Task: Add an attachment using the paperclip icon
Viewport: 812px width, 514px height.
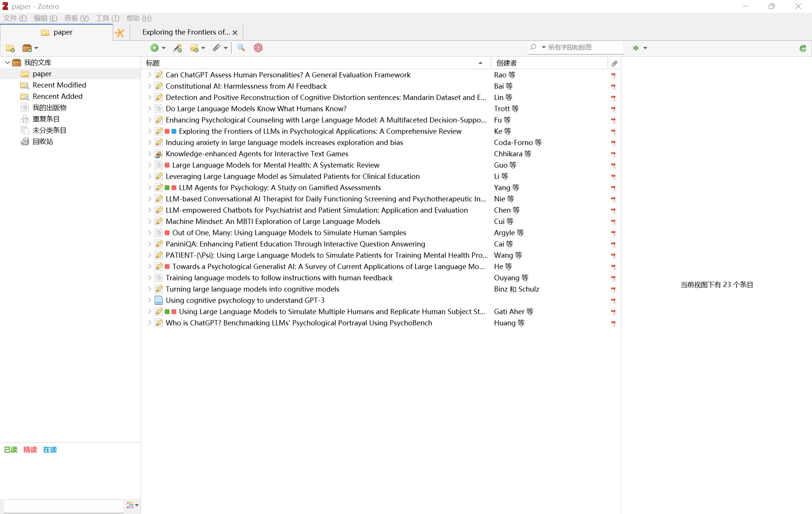Action: pos(217,48)
